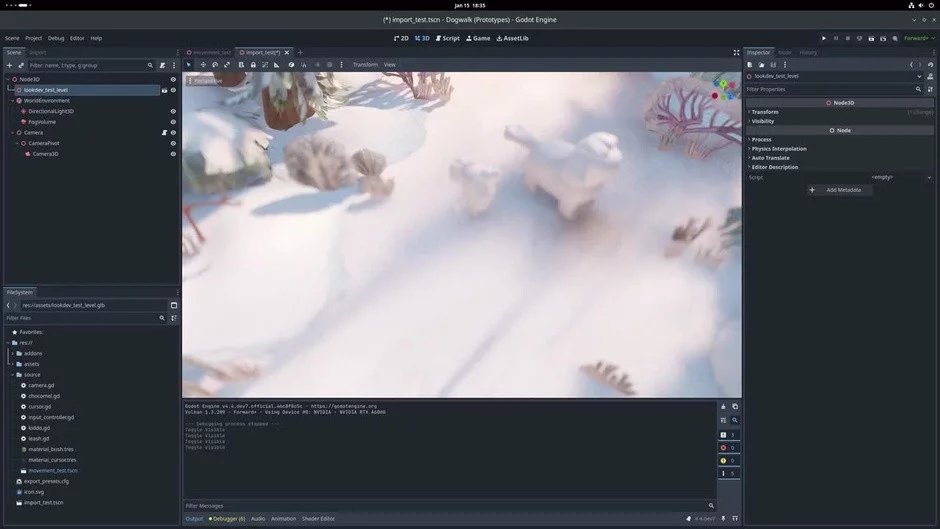Open the AssetLib workspace
This screenshot has width=940, height=529.
click(513, 38)
